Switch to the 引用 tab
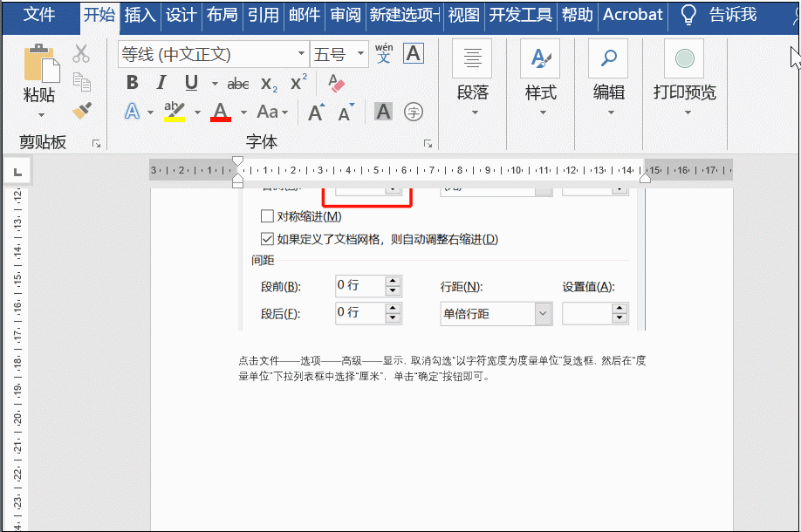 click(264, 15)
